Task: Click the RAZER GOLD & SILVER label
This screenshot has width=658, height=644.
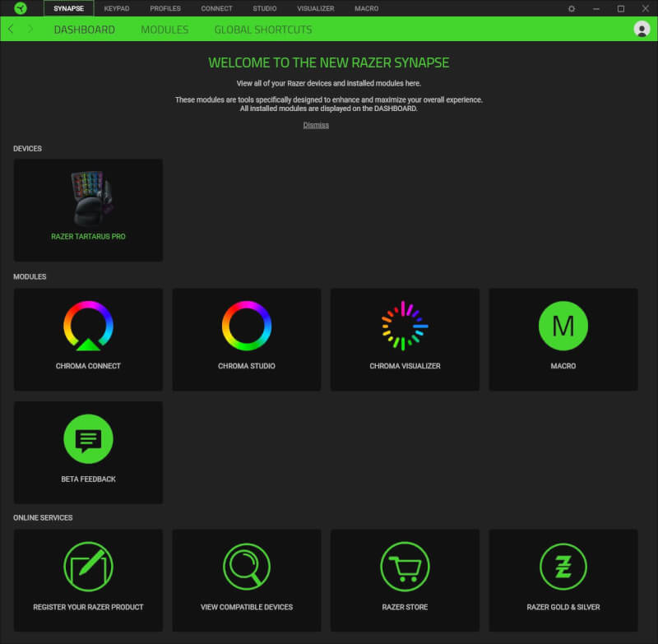Action: coord(563,607)
